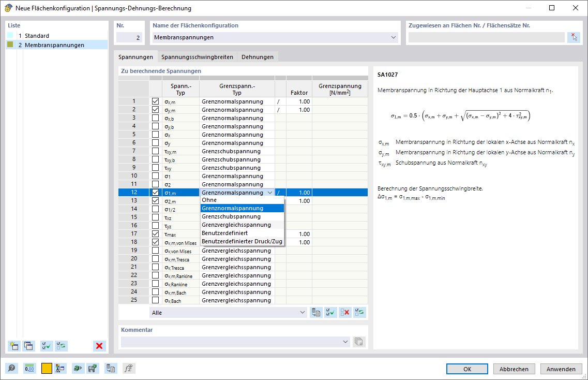
Task: Click Grenzschubspannung cell in row 9 (τxy)
Action: [x=237, y=167]
